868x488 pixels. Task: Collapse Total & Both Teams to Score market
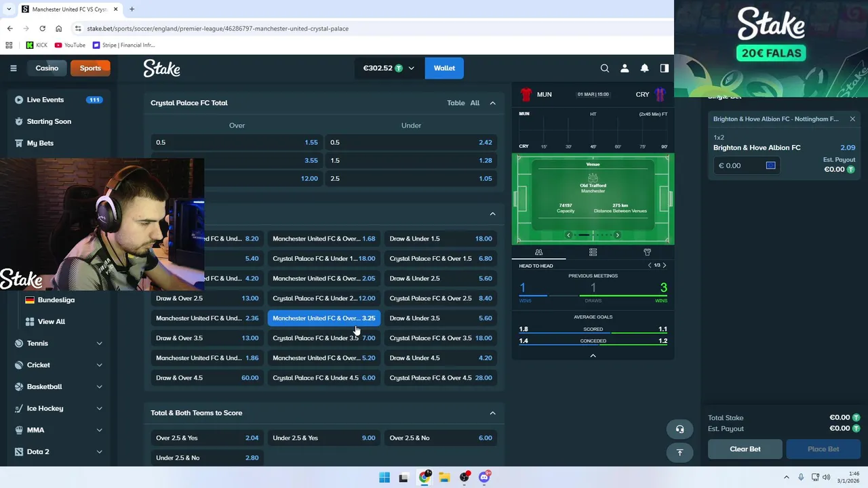tap(492, 413)
